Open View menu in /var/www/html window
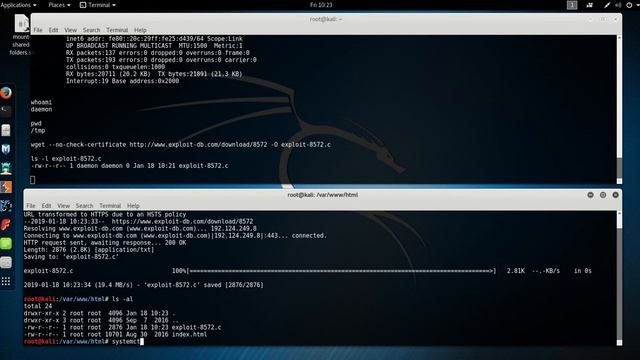640x360 pixels. pyautogui.click(x=63, y=206)
